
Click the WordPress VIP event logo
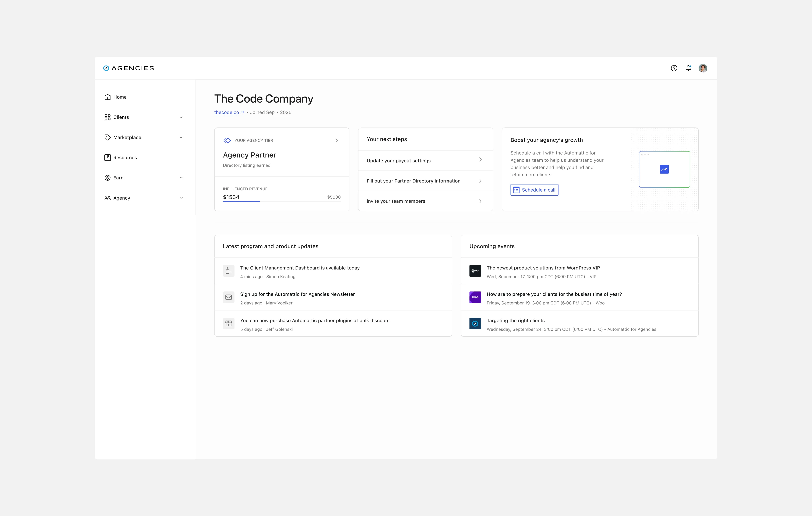point(475,271)
